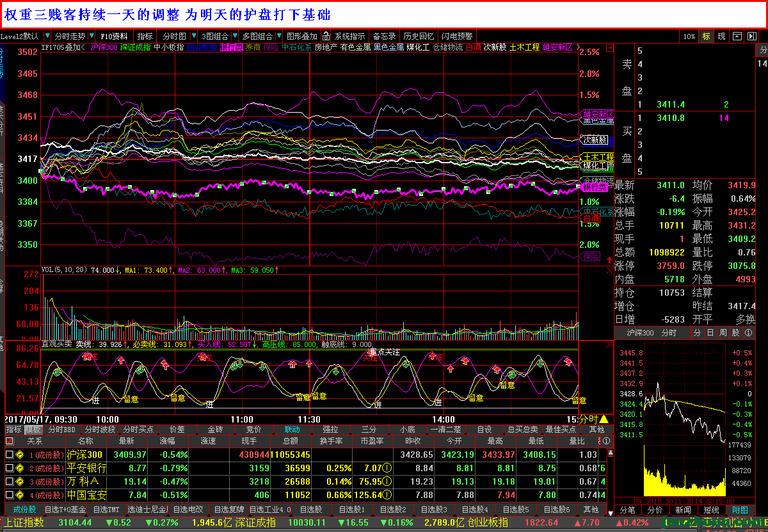Expand the 分时 yellow triangle on the time axis
Screen dimensions: 768x532
pos(604,419)
